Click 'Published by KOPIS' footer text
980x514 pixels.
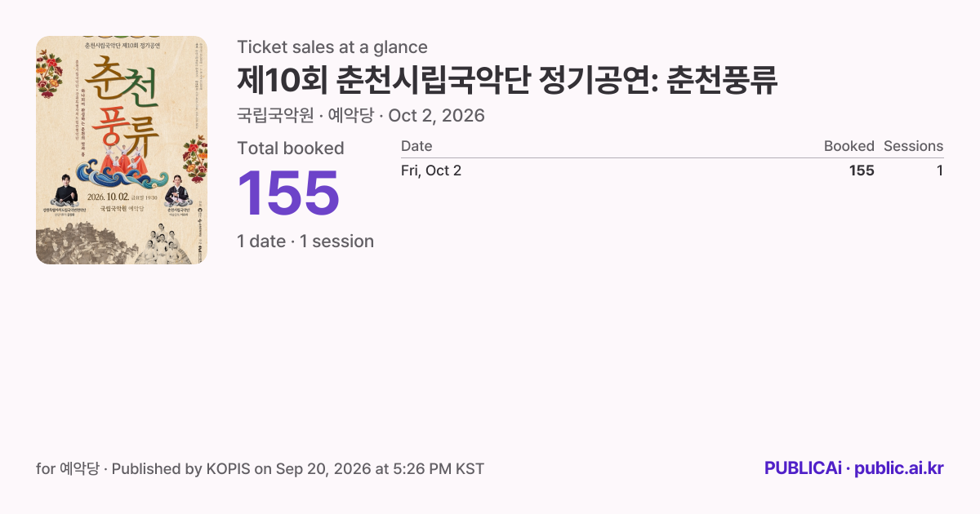tap(180, 469)
